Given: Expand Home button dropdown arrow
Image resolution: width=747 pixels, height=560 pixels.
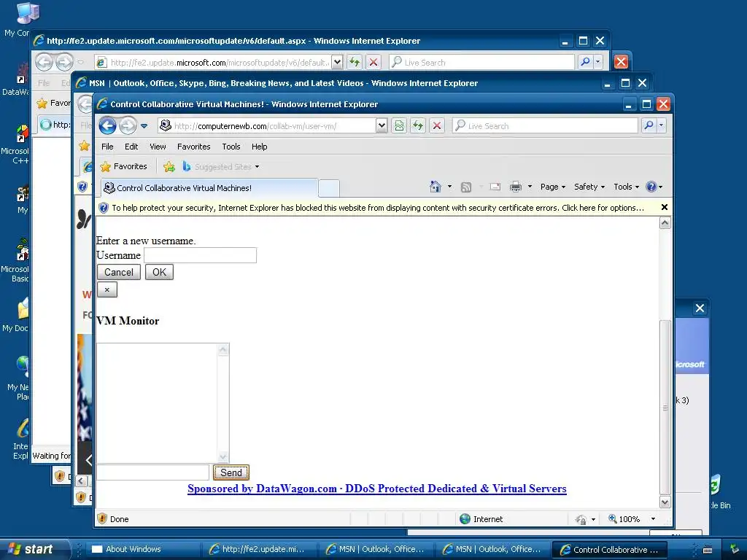Looking at the screenshot, I should [449, 187].
